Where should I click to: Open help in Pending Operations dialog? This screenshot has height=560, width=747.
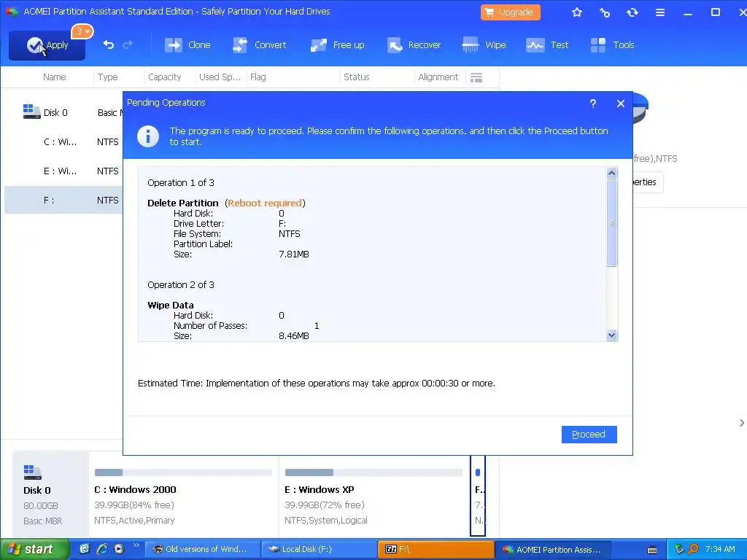[x=592, y=104]
